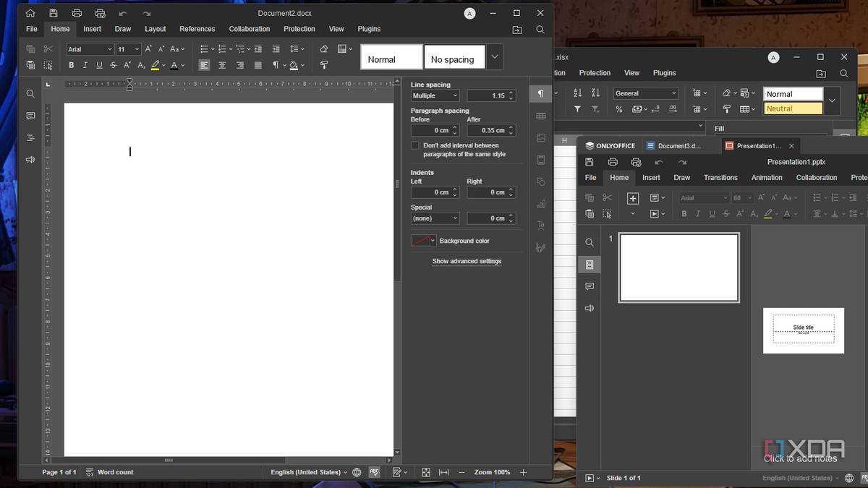Viewport: 868px width, 488px height.
Task: Click the highlight color marker icon
Action: tap(156, 65)
